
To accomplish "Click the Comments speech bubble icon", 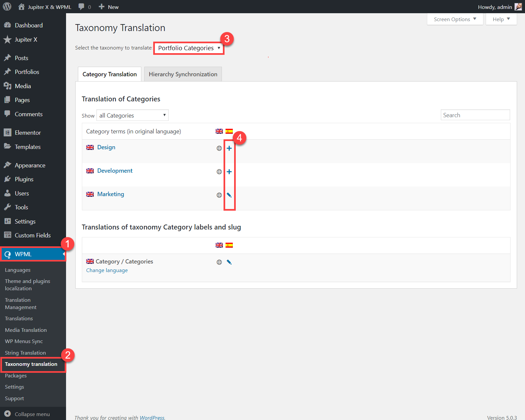I will pyautogui.click(x=7, y=114).
